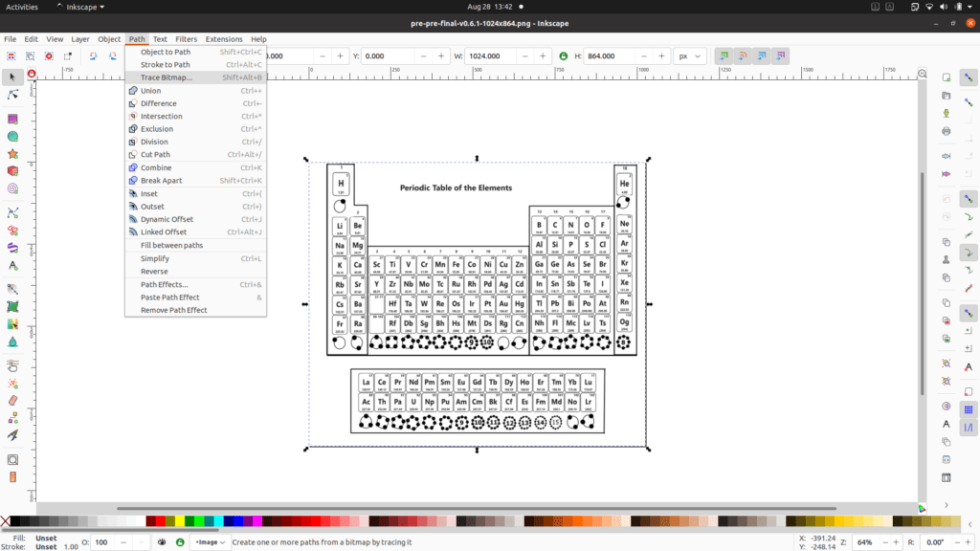The image size is (980, 551).
Task: Toggle layer lock icon in status bar
Action: [x=180, y=542]
